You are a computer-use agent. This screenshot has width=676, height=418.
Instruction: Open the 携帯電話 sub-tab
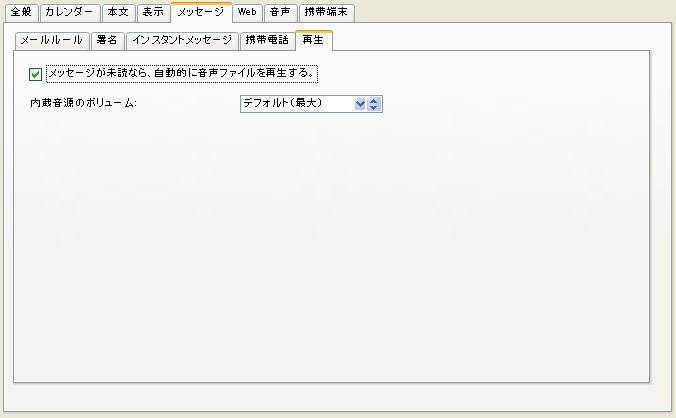pyautogui.click(x=267, y=41)
